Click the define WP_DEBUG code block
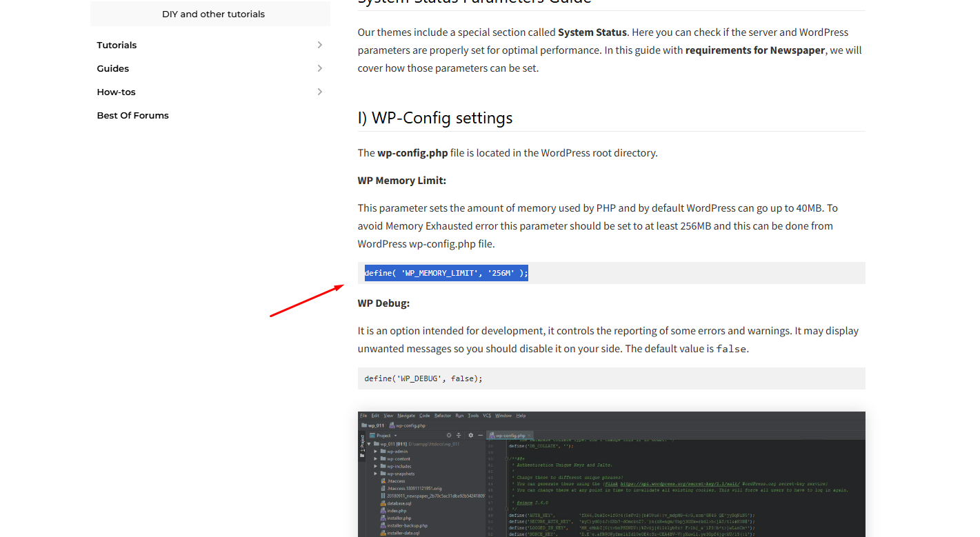 pos(611,378)
